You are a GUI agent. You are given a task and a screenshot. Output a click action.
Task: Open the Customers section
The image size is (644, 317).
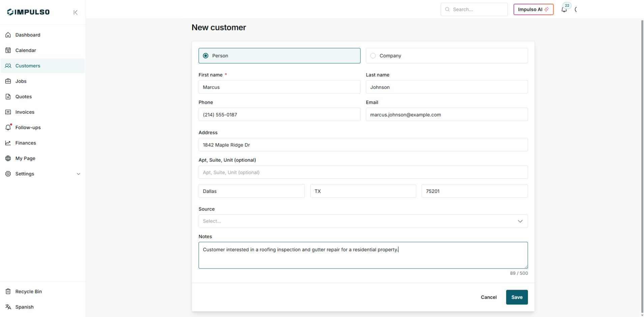tap(42, 66)
